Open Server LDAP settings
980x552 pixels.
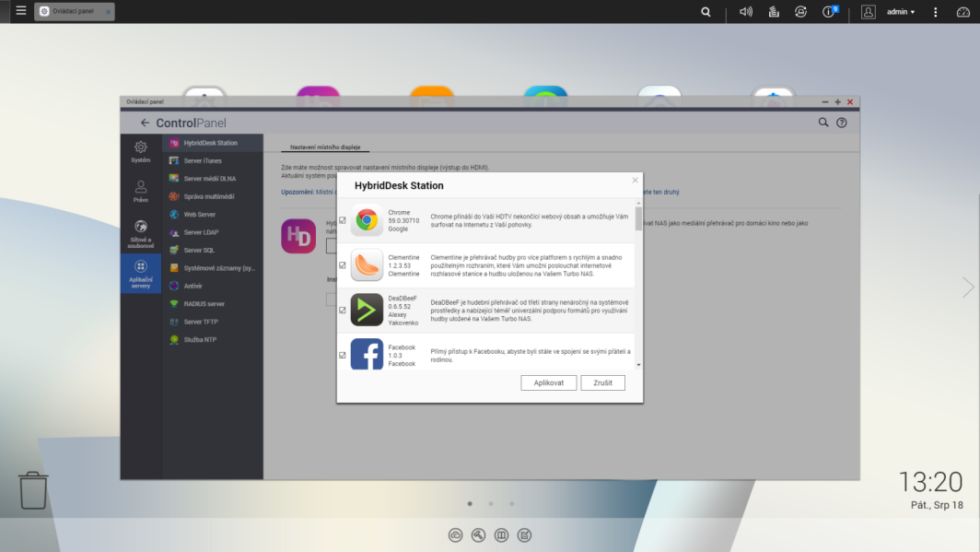point(213,232)
